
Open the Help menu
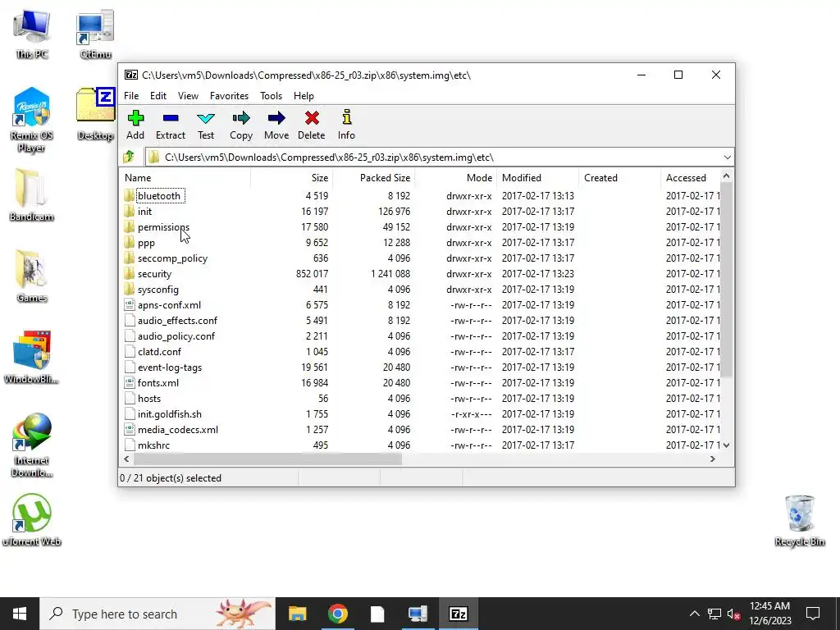click(x=304, y=96)
